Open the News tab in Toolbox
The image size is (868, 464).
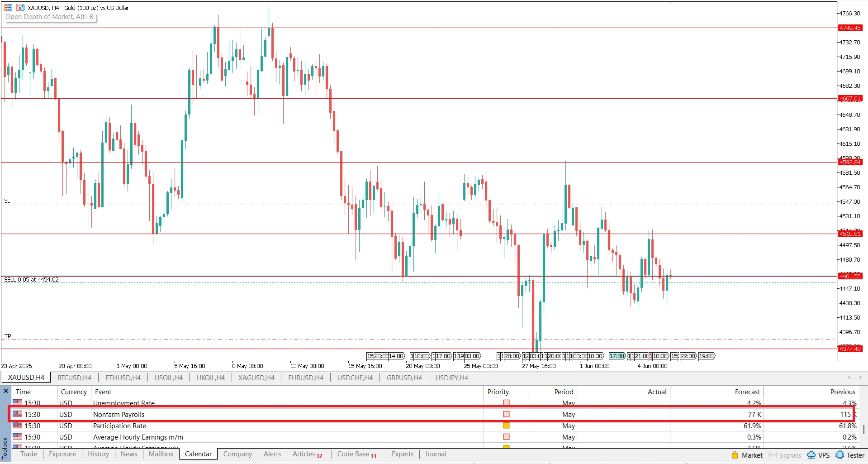129,454
